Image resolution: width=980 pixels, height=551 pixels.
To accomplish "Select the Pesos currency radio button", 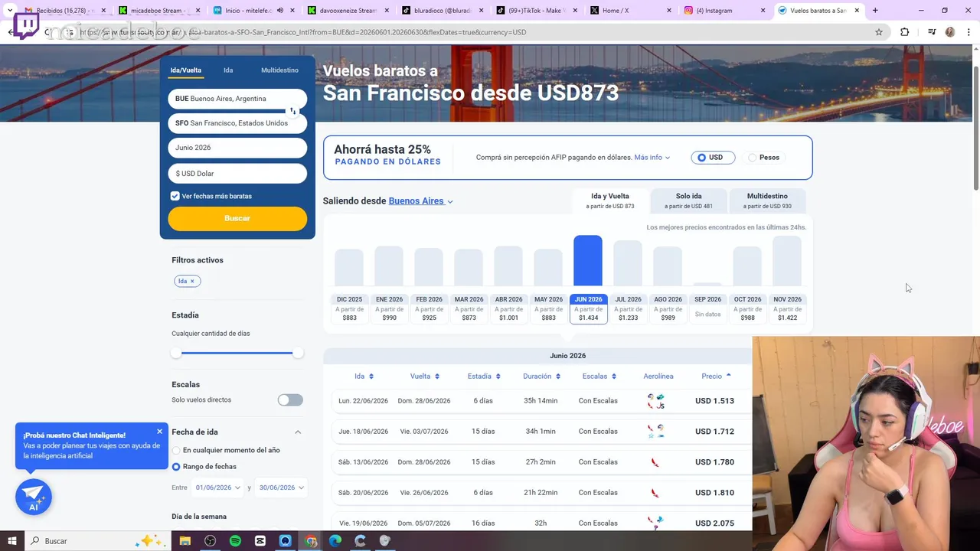I will click(752, 158).
